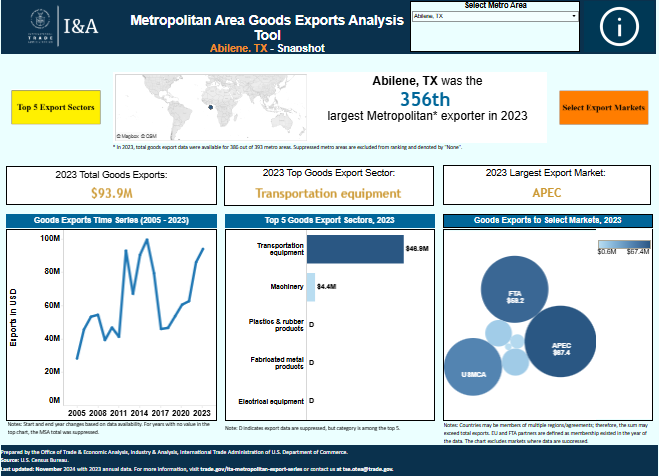Click the 100M y-axis label
659x476 pixels.
coord(50,238)
